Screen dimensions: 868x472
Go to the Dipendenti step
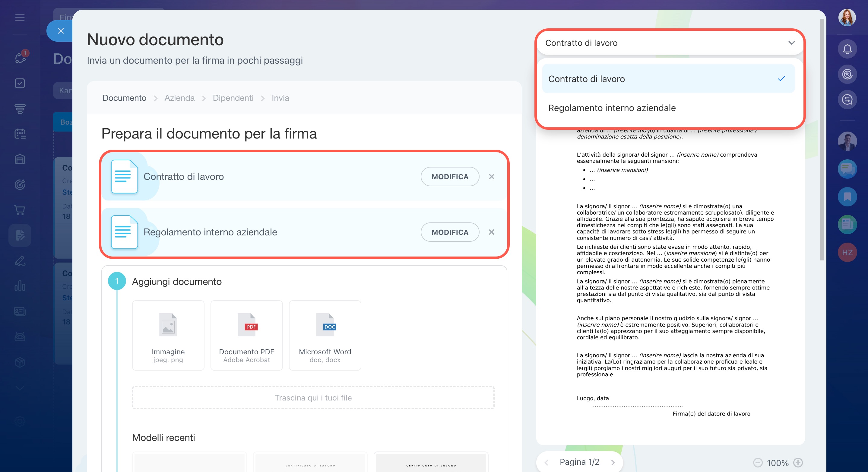coord(233,98)
